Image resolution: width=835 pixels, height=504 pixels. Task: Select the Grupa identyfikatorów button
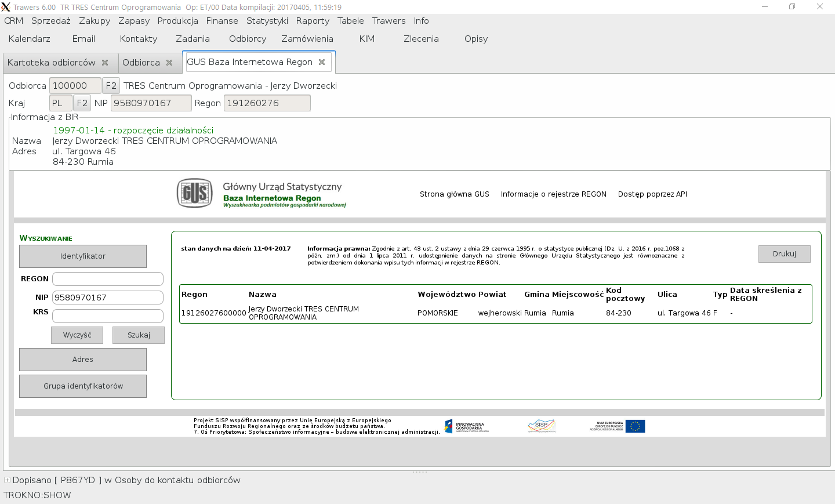pos(83,386)
